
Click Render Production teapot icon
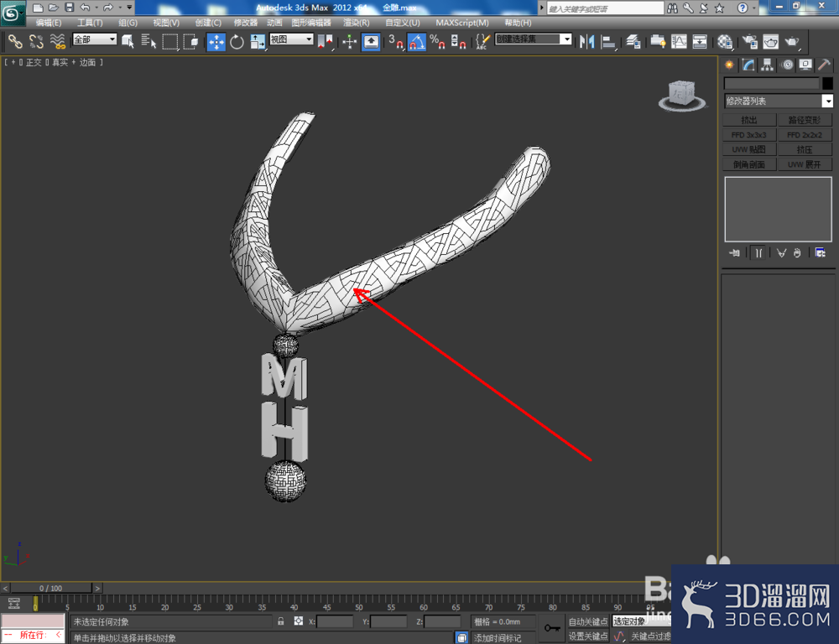pos(791,41)
